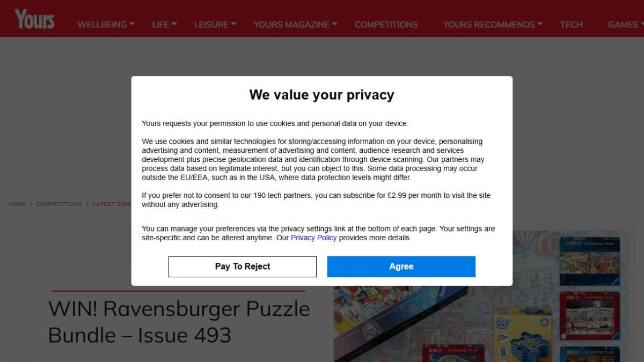Open the Competitions menu item
The height and width of the screenshot is (362, 644).
tap(386, 25)
